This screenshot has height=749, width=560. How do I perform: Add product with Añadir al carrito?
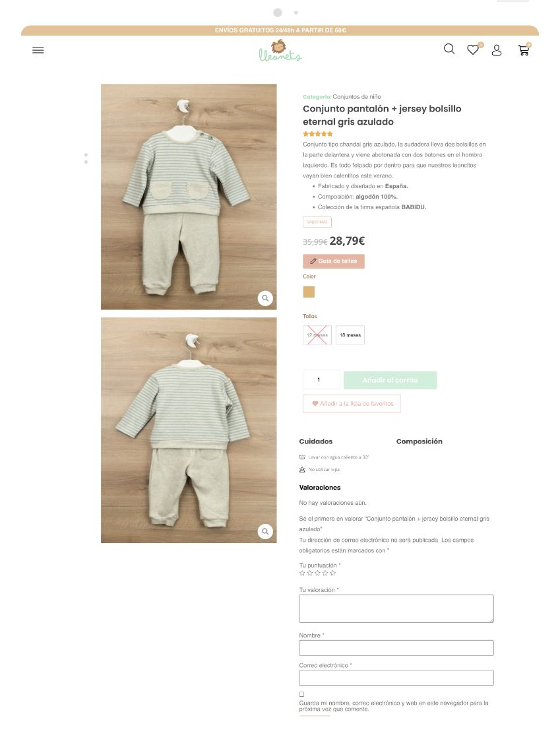[x=390, y=379]
